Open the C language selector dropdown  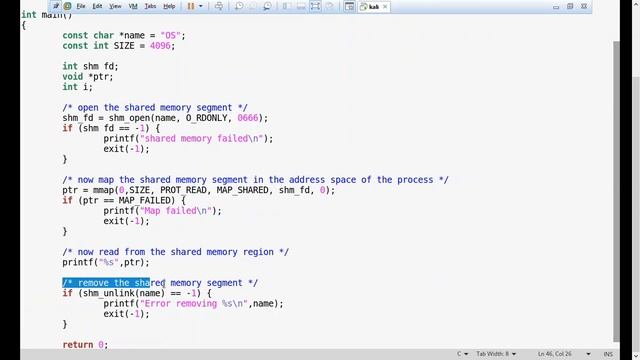(462, 354)
